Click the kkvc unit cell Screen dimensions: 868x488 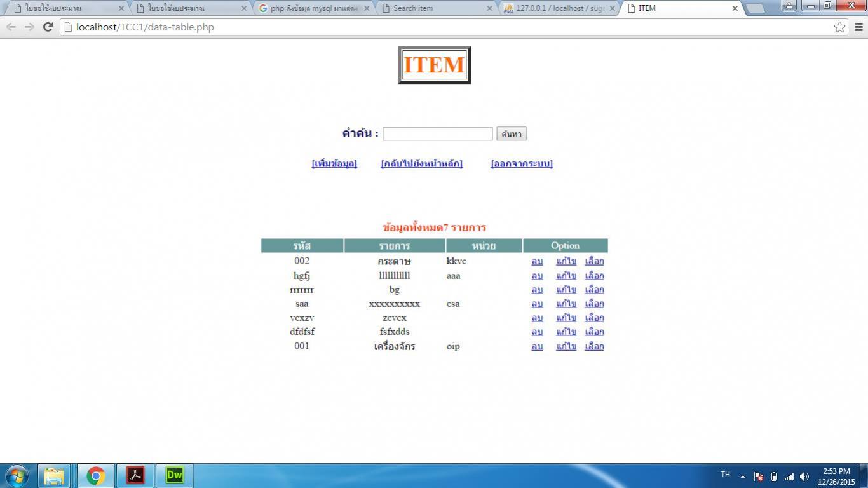pos(456,261)
